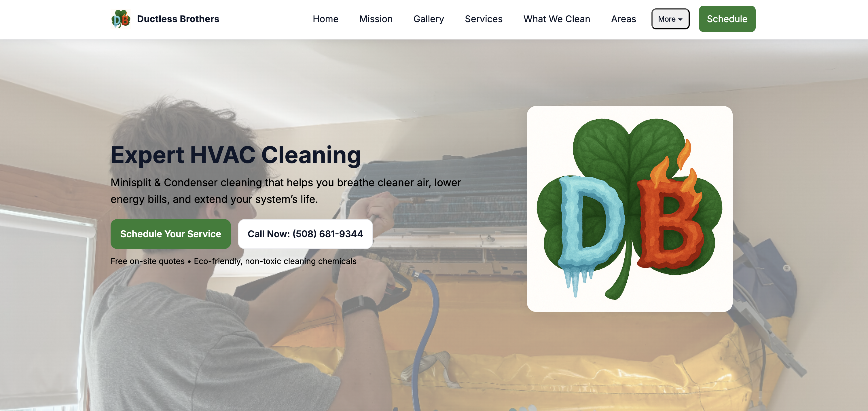This screenshot has height=411, width=868.
Task: Click the green Schedule header button
Action: click(x=727, y=19)
